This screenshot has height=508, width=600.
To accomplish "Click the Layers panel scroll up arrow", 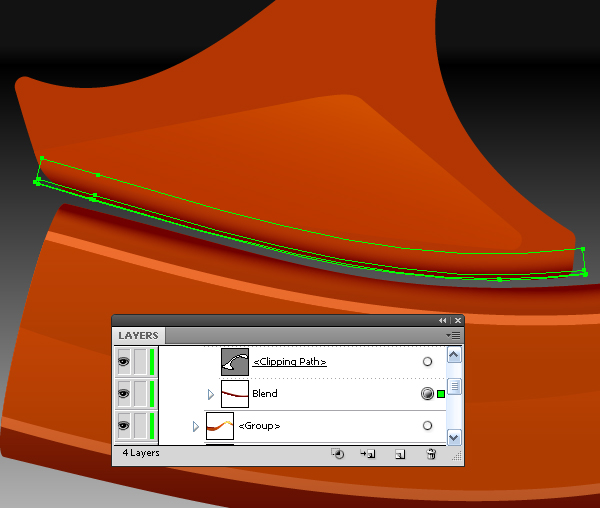I will coord(454,355).
